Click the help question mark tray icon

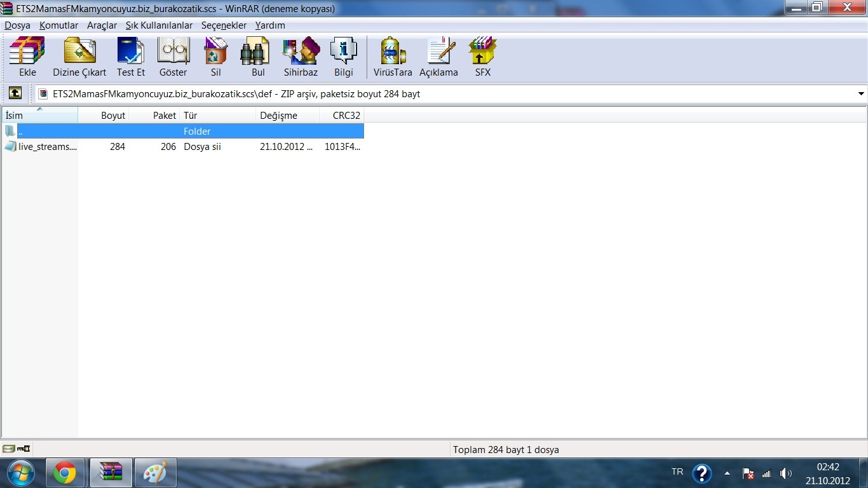pos(702,473)
